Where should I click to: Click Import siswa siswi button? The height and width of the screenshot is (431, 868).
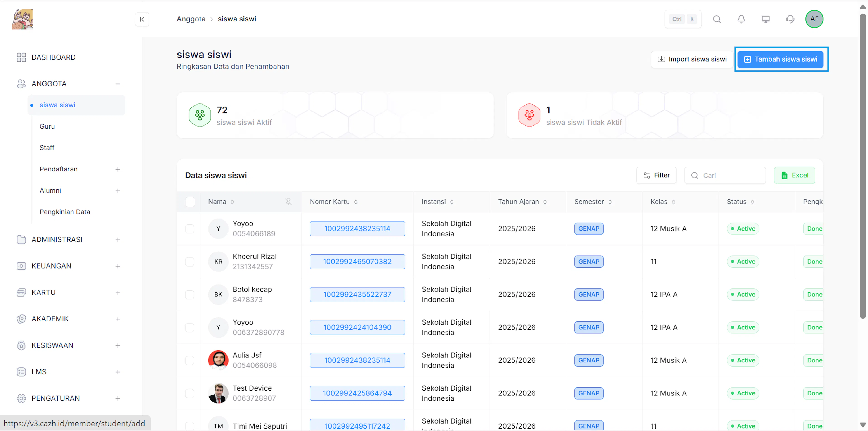[x=692, y=59]
